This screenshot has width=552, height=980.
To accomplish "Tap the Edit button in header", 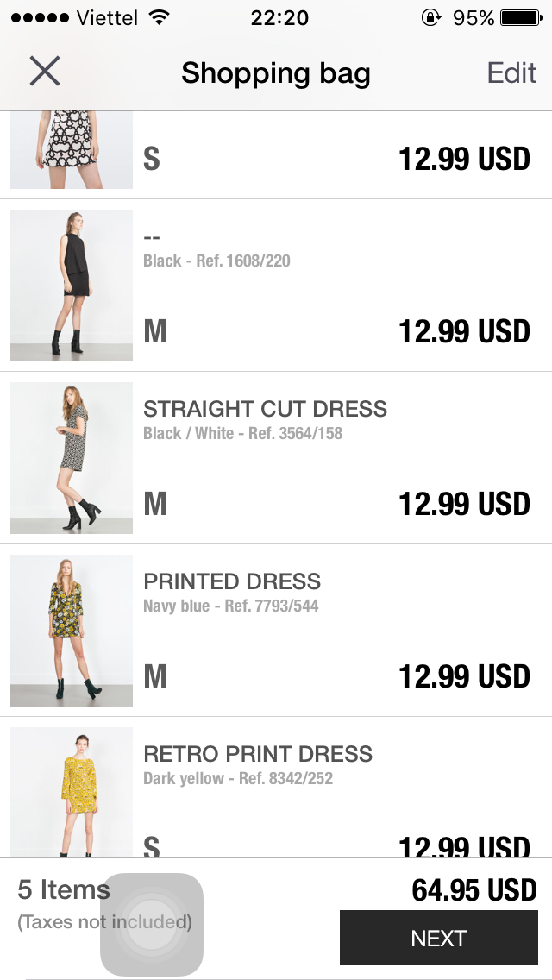I will point(511,72).
